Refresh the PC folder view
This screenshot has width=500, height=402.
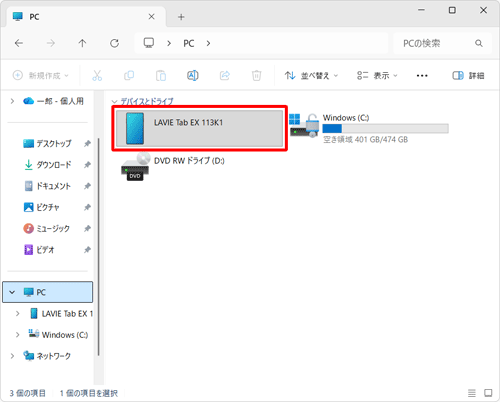pos(114,43)
